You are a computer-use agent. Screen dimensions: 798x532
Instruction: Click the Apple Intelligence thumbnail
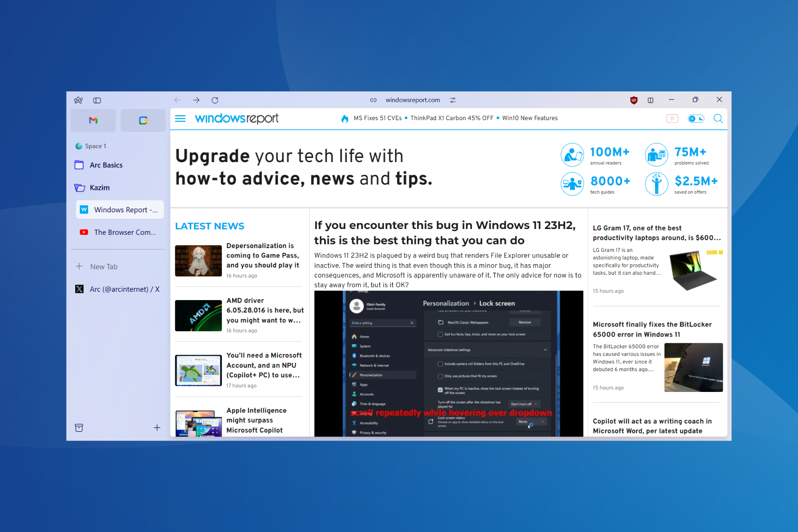coord(198,423)
